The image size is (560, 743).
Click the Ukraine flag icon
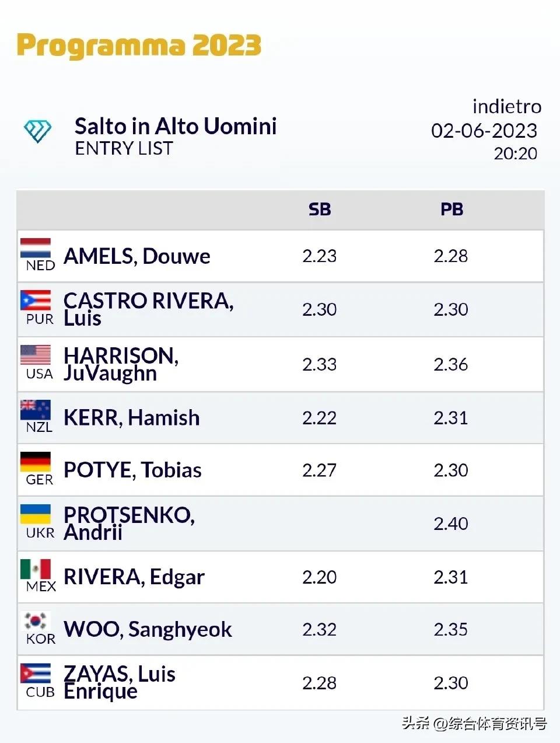(36, 515)
